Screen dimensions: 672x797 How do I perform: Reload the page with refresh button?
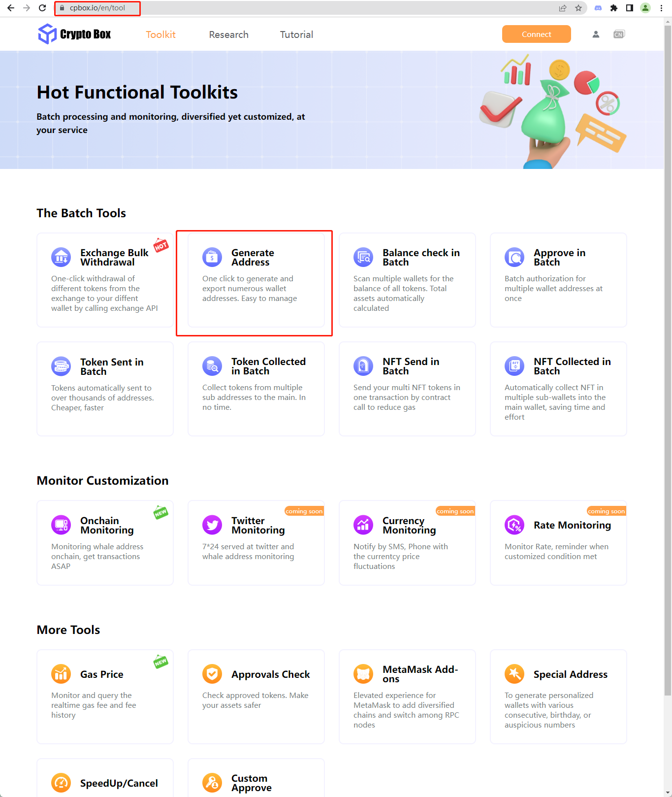tap(42, 8)
